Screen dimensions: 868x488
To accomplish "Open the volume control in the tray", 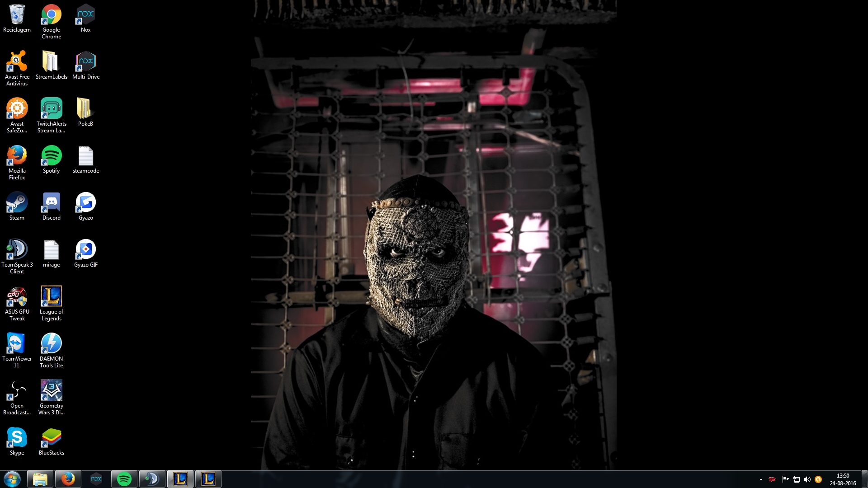I will [807, 479].
